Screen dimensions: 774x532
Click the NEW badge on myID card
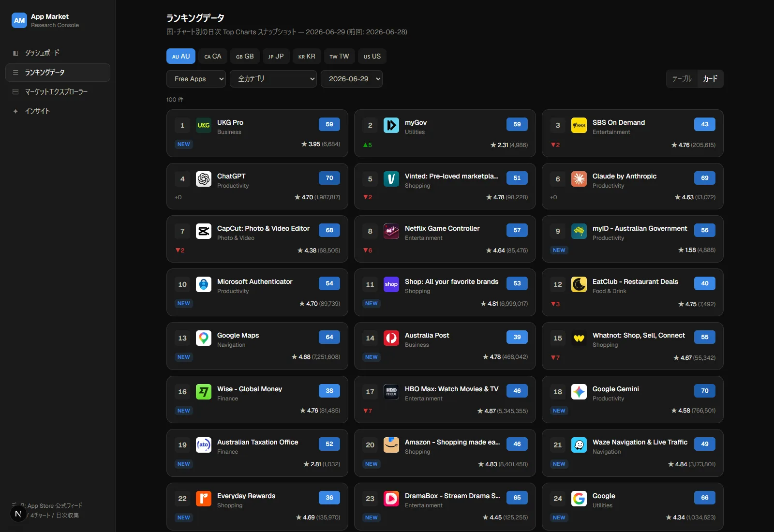(x=559, y=250)
